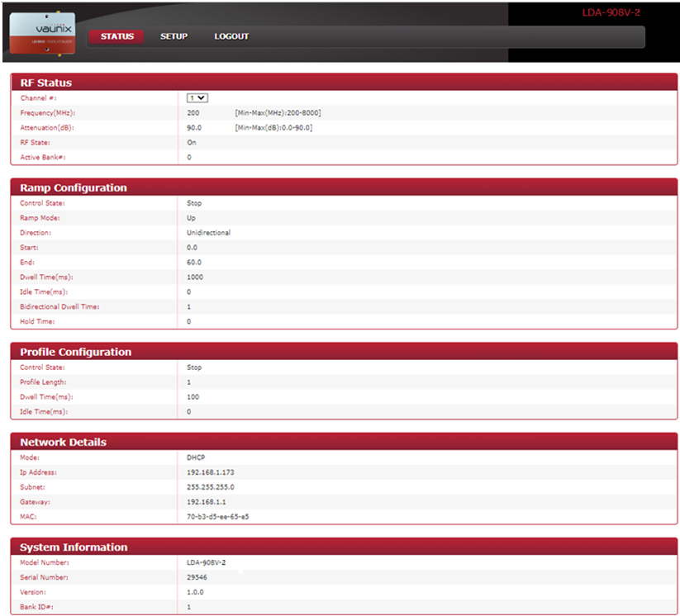Viewport: 680px width, 616px height.
Task: Click the LDA-908V-2 title in header
Action: coord(611,13)
